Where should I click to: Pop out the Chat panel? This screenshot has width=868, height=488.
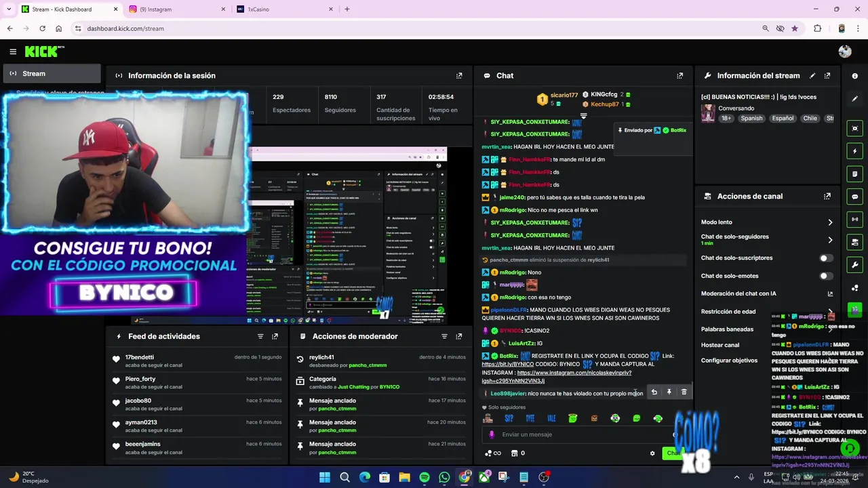pos(679,76)
